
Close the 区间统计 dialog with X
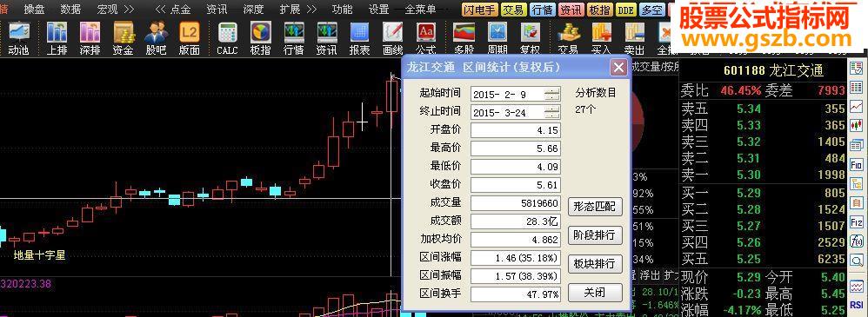pyautogui.click(x=618, y=68)
